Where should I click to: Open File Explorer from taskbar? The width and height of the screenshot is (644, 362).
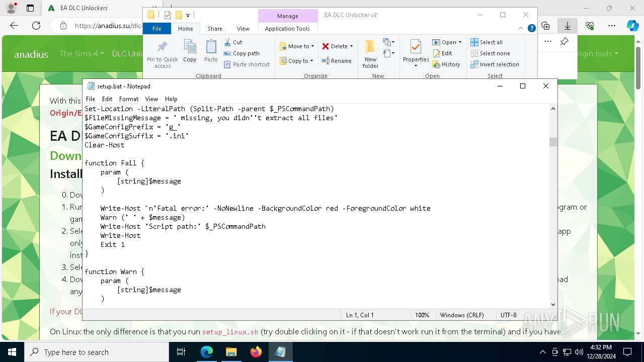[x=231, y=352]
